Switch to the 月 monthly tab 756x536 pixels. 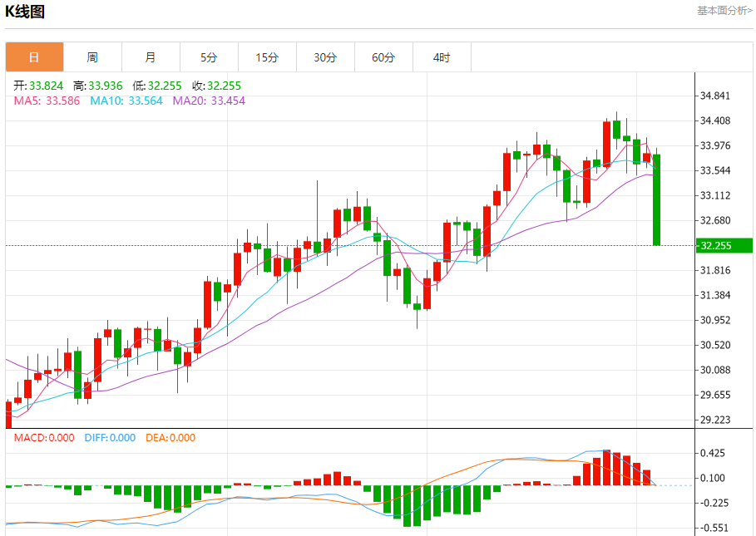click(x=151, y=57)
